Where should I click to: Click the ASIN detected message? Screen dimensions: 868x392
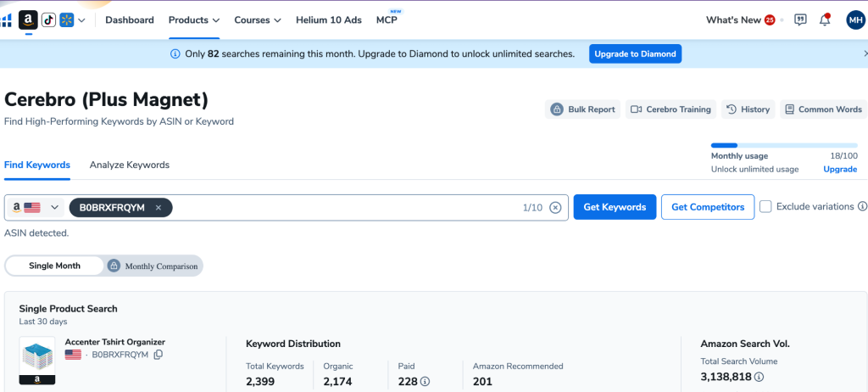(x=36, y=232)
